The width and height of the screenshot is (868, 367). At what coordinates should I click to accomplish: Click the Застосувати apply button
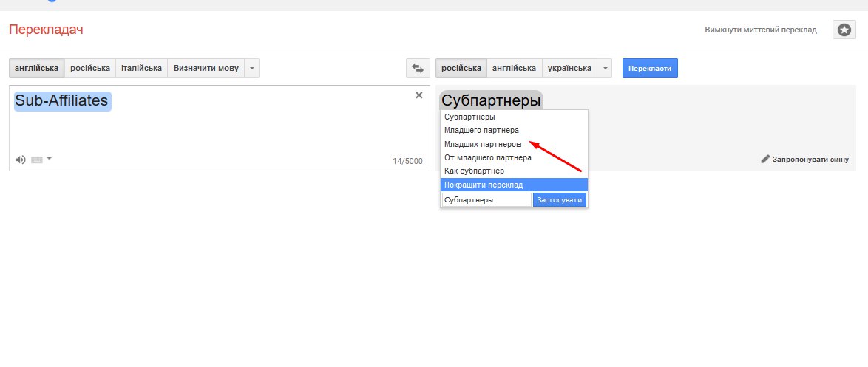[x=560, y=199]
